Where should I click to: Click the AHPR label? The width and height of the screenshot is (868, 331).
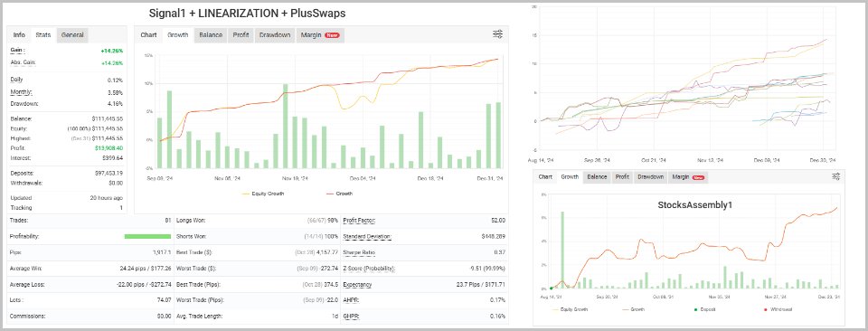(351, 300)
